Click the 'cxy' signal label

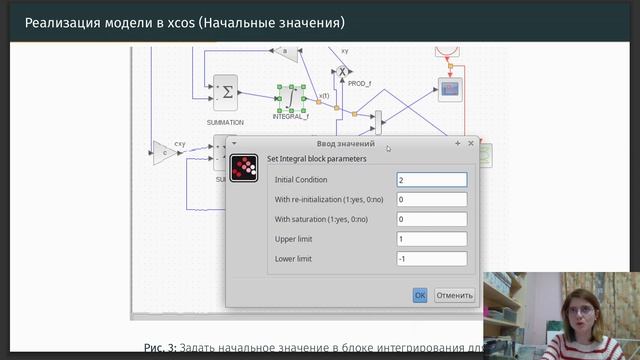(180, 144)
